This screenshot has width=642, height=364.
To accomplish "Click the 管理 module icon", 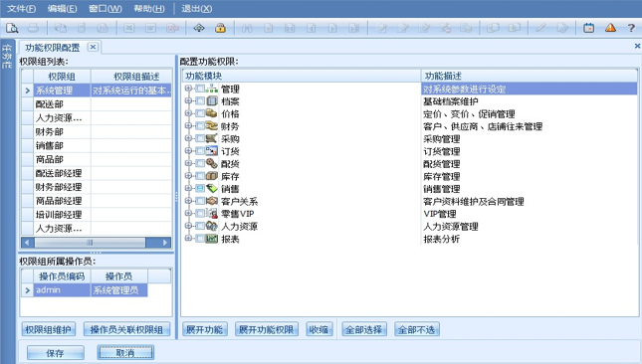I will [212, 89].
